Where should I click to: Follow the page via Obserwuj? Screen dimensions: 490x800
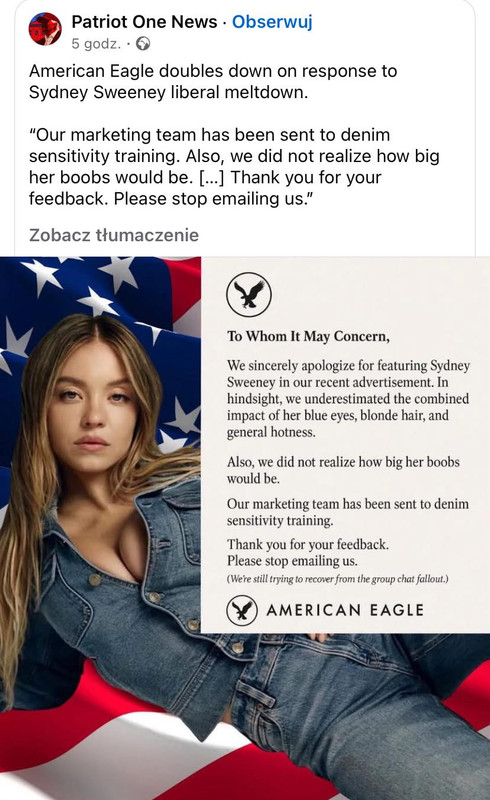coord(272,21)
